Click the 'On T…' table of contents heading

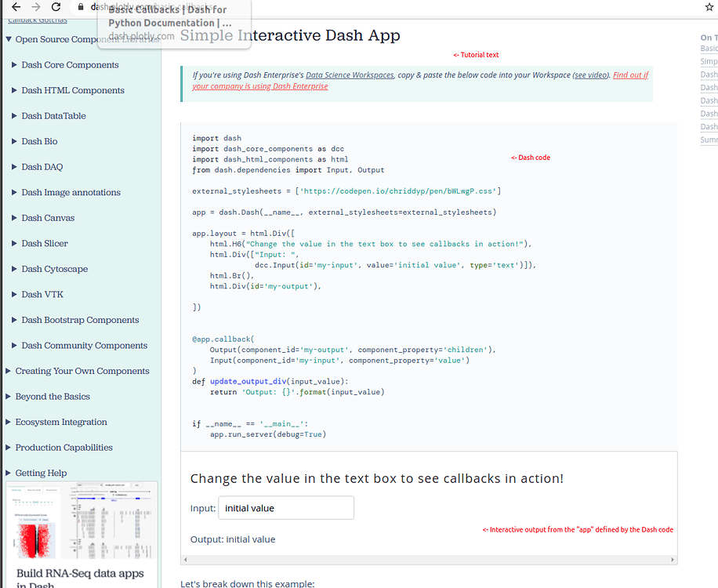pos(709,38)
